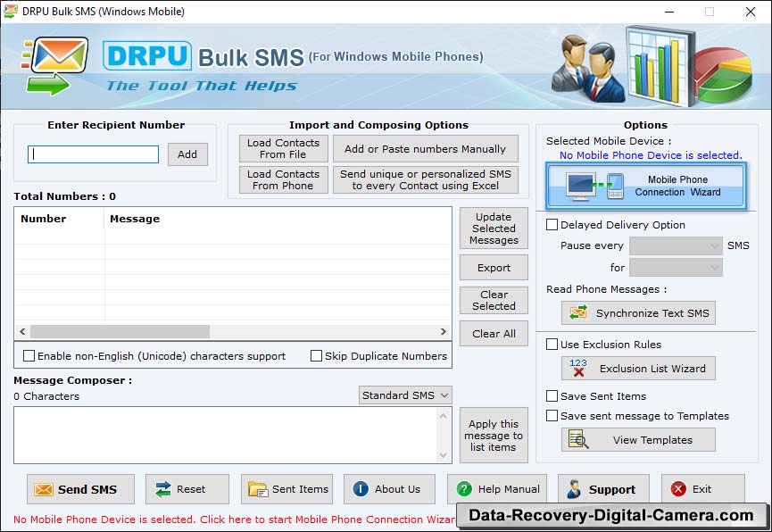Click the Add recipient button
772x532 pixels.
187,154
